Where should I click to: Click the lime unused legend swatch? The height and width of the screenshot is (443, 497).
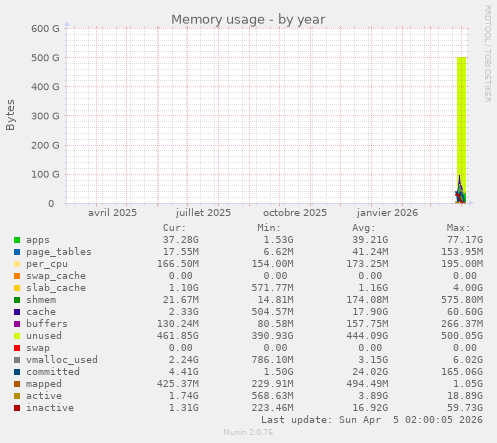(x=17, y=336)
